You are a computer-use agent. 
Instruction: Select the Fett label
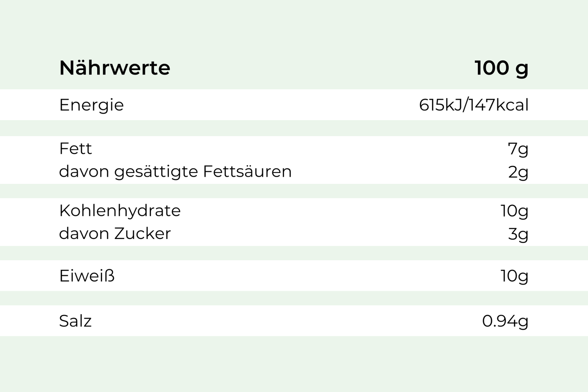pyautogui.click(x=75, y=149)
